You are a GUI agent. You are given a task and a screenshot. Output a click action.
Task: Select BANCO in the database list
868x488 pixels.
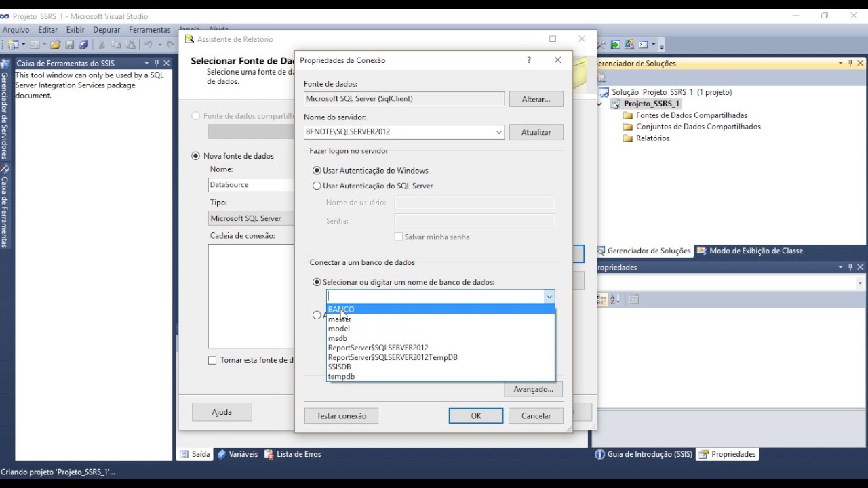coord(441,309)
